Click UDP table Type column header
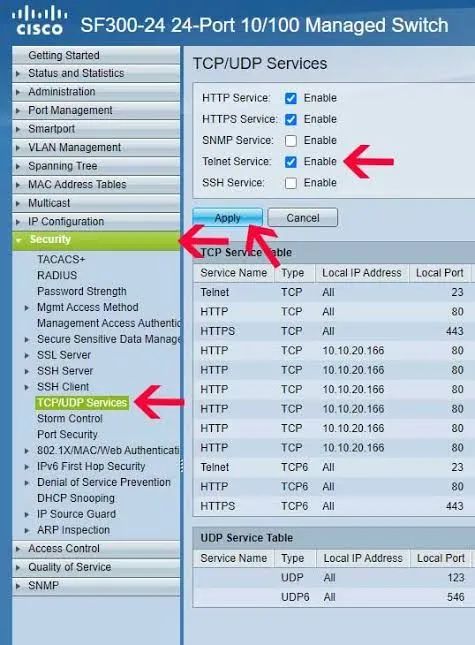Image resolution: width=475 pixels, height=645 pixels. point(293,558)
